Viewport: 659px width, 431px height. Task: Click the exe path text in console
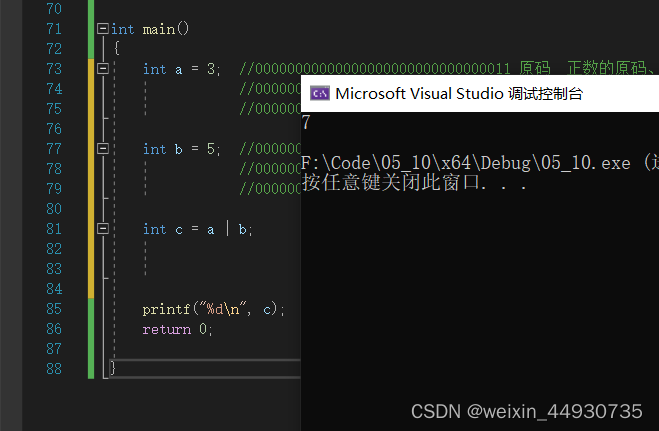click(x=466, y=163)
